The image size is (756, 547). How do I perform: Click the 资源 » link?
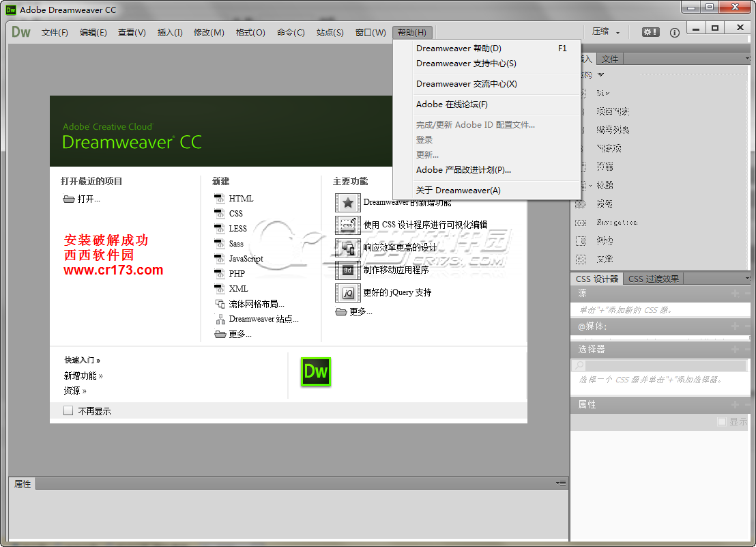75,390
